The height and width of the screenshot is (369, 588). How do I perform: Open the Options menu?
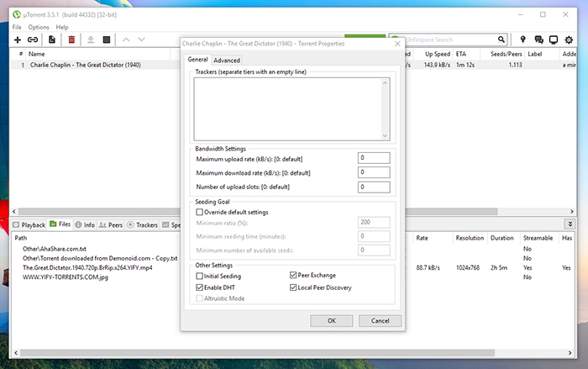pyautogui.click(x=39, y=27)
